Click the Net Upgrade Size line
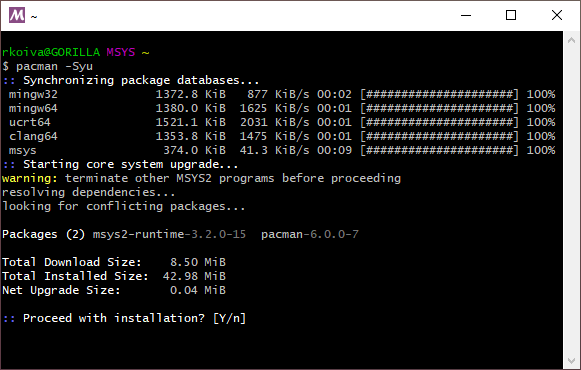 click(114, 290)
